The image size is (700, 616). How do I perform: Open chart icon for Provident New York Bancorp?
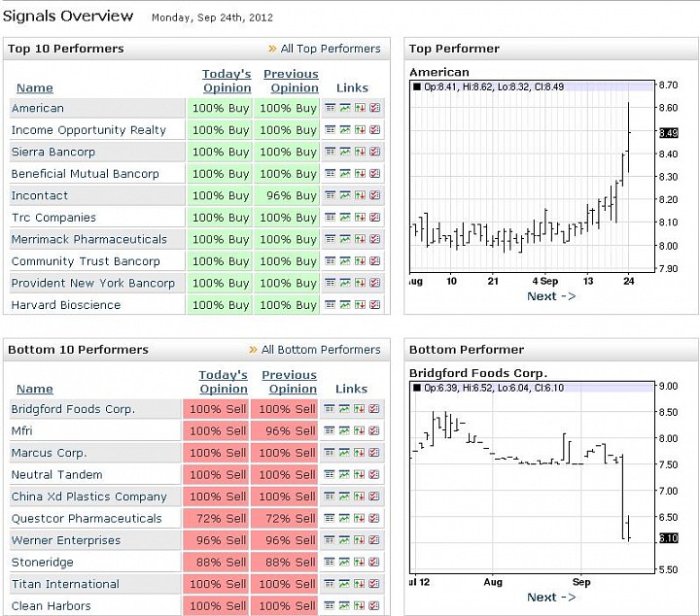[x=345, y=283]
